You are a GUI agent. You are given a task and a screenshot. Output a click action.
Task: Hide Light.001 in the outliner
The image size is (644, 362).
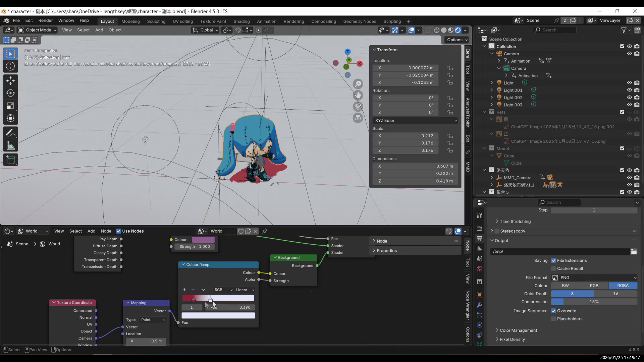tap(629, 90)
